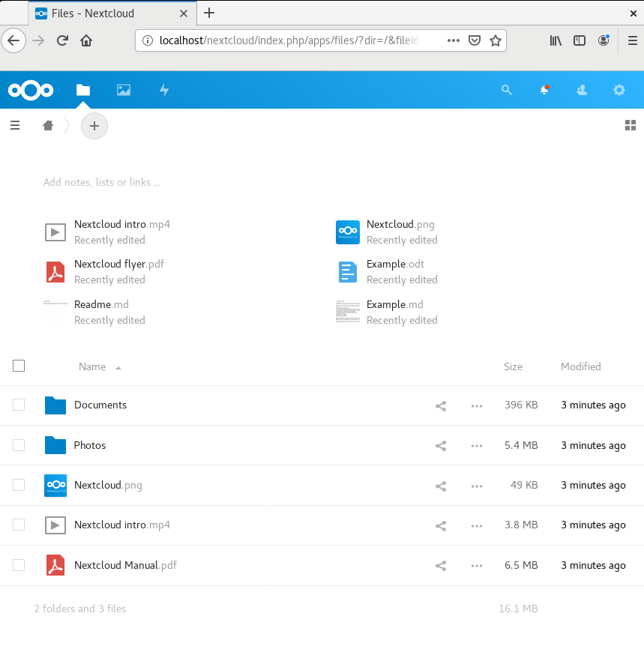
Task: Open the Files app icon
Action: pyautogui.click(x=83, y=90)
